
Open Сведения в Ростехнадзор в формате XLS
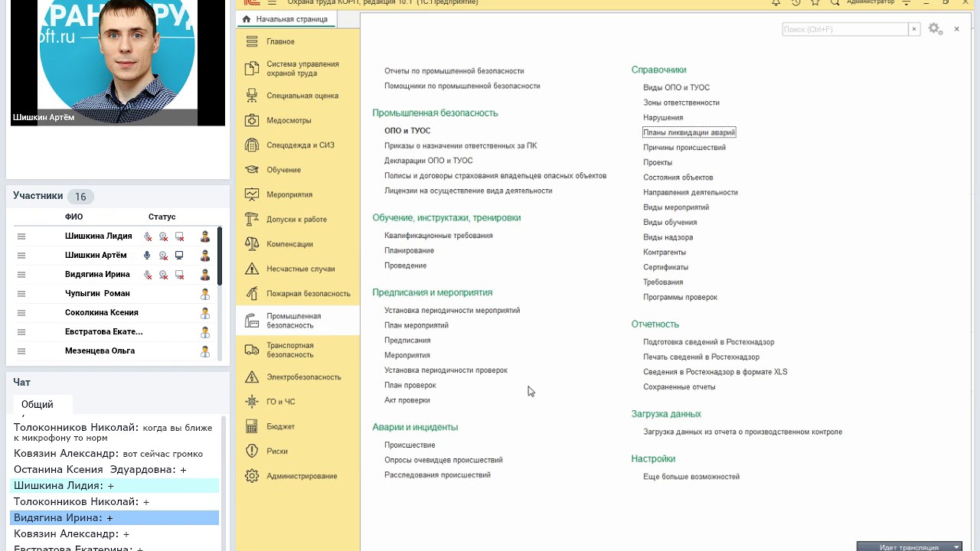pyautogui.click(x=715, y=372)
